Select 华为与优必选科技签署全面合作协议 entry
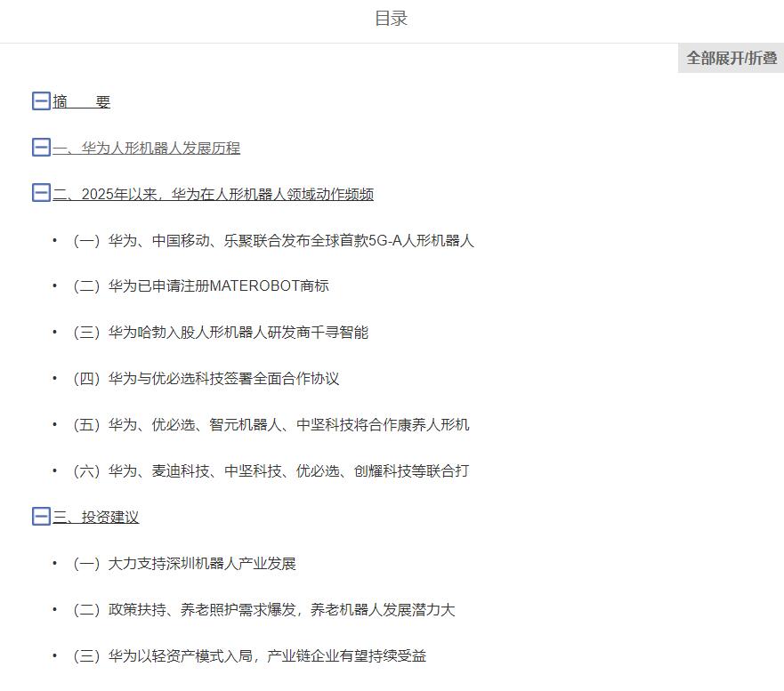 coord(206,378)
